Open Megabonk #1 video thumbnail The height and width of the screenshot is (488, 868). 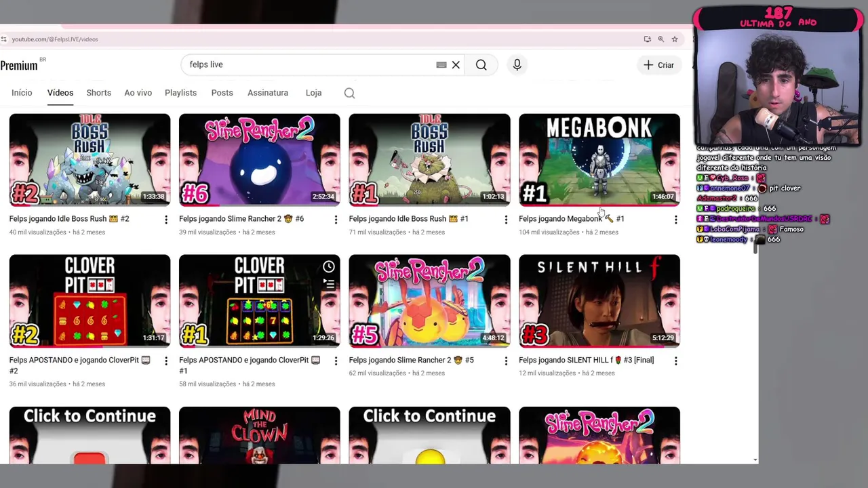599,159
